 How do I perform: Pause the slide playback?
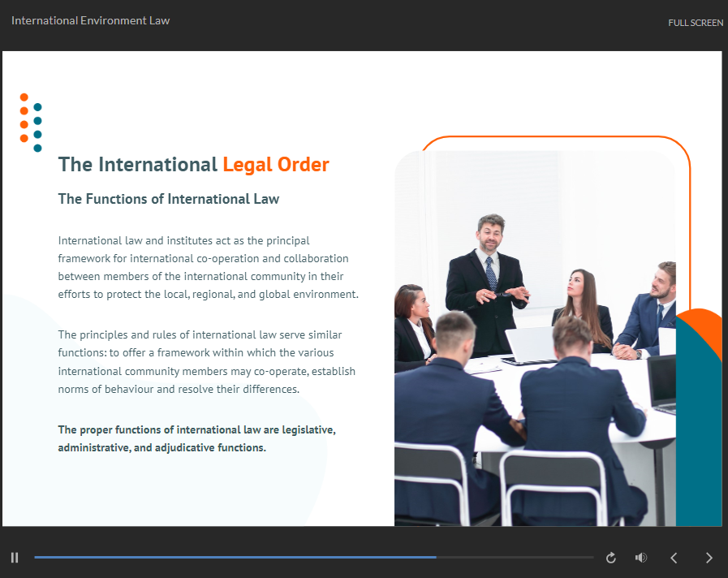pos(15,558)
